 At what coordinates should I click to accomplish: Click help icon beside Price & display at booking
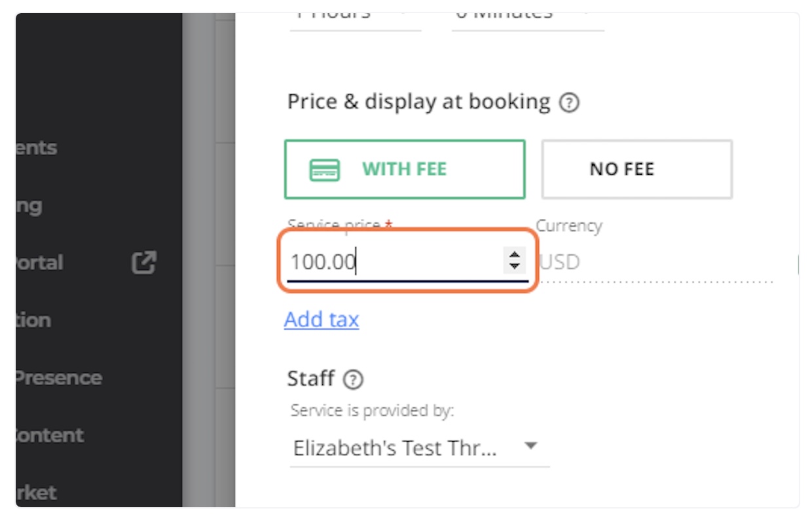[570, 103]
